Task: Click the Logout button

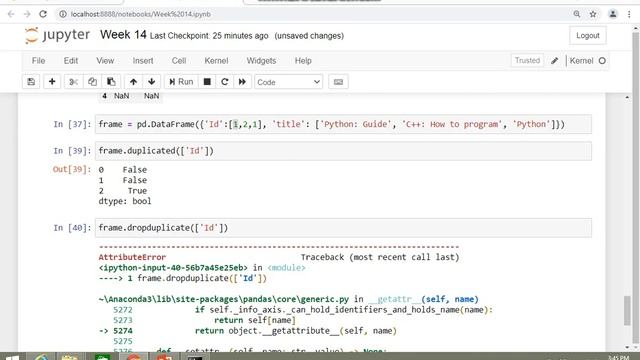Action: 588,36
